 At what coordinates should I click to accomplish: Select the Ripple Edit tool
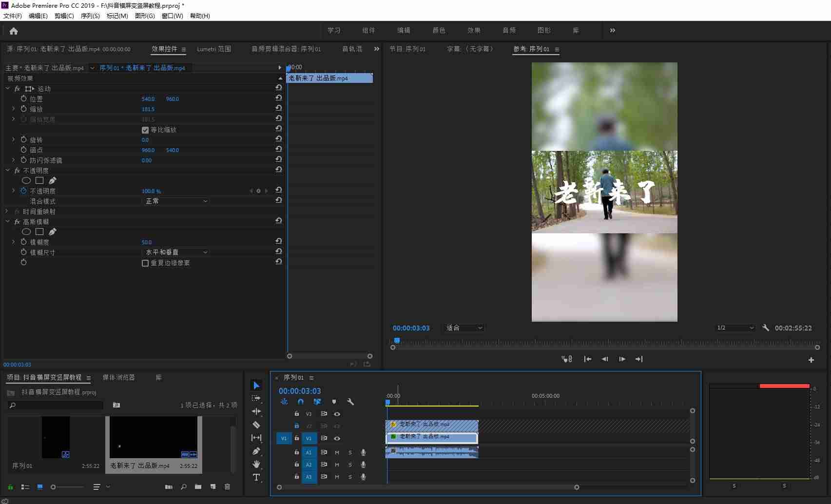256,411
